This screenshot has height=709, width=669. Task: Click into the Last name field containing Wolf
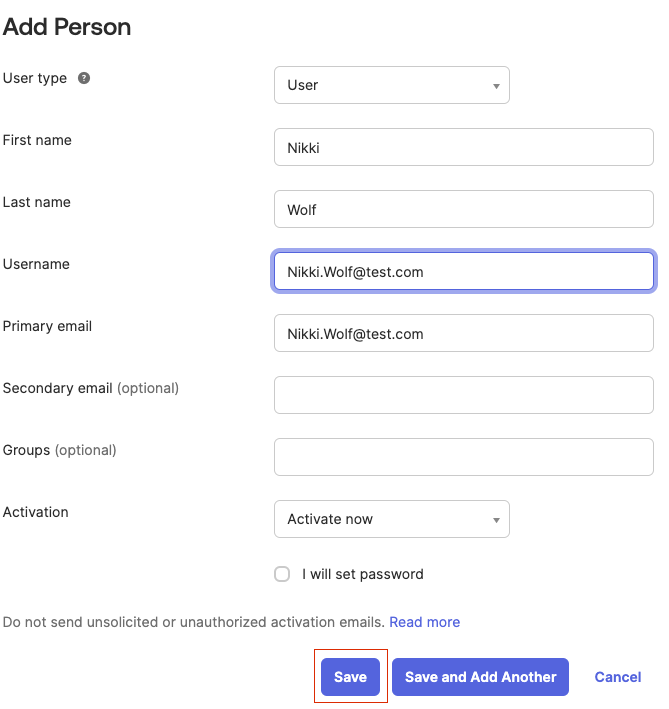tap(463, 209)
